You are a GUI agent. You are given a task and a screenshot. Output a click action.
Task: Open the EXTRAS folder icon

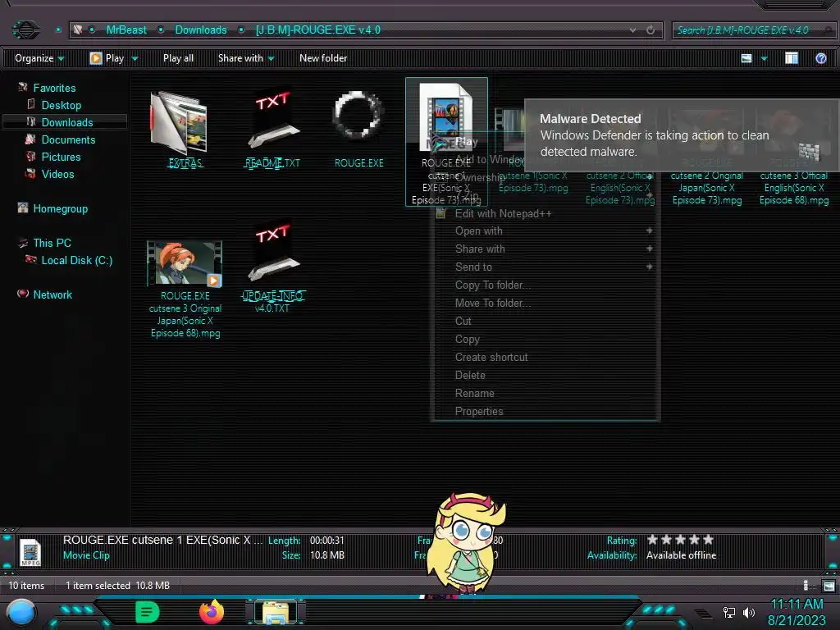pos(180,123)
